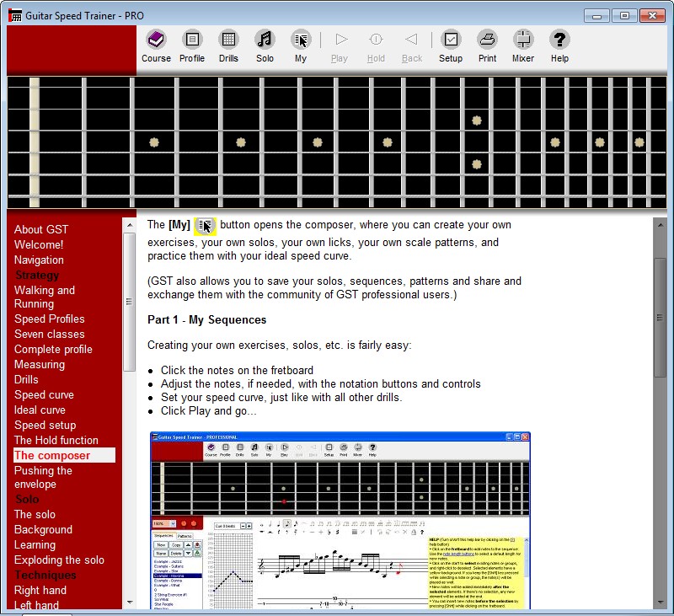Open the Setup checkbox icon
The image size is (674, 616).
tap(451, 40)
